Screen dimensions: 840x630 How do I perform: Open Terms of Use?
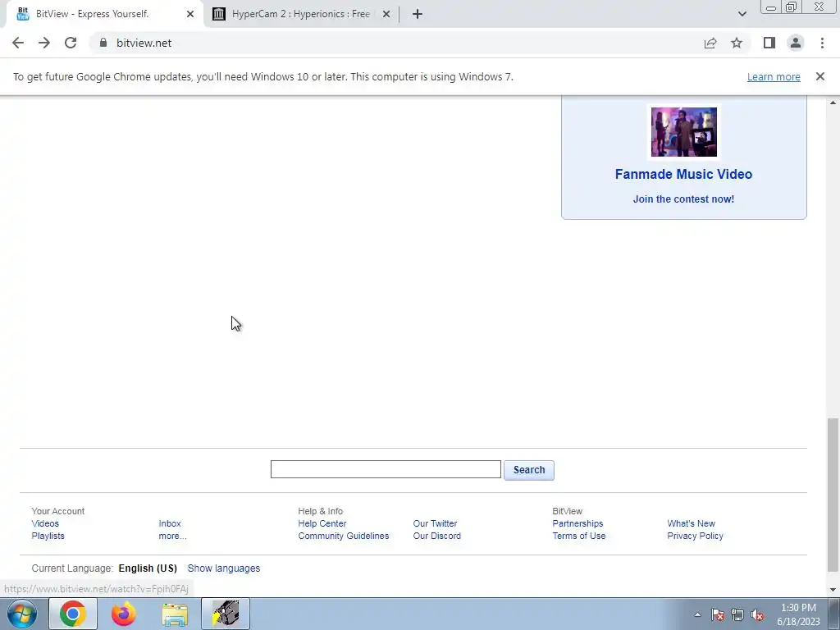(x=578, y=536)
